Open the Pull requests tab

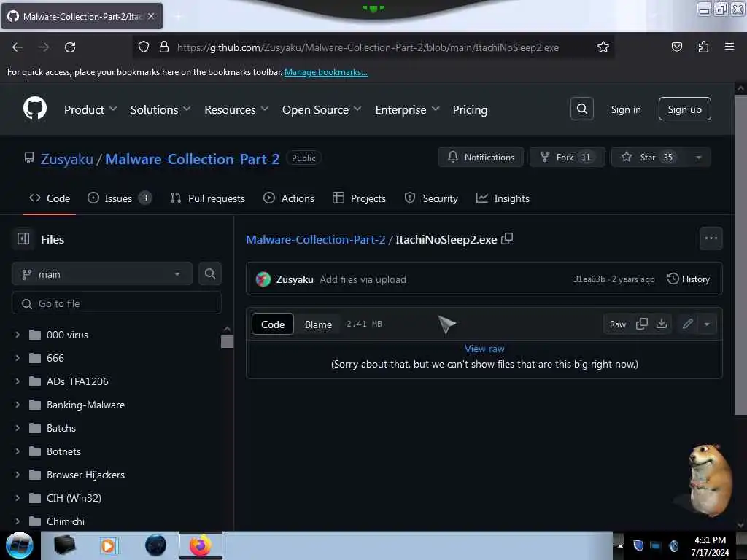(x=208, y=198)
